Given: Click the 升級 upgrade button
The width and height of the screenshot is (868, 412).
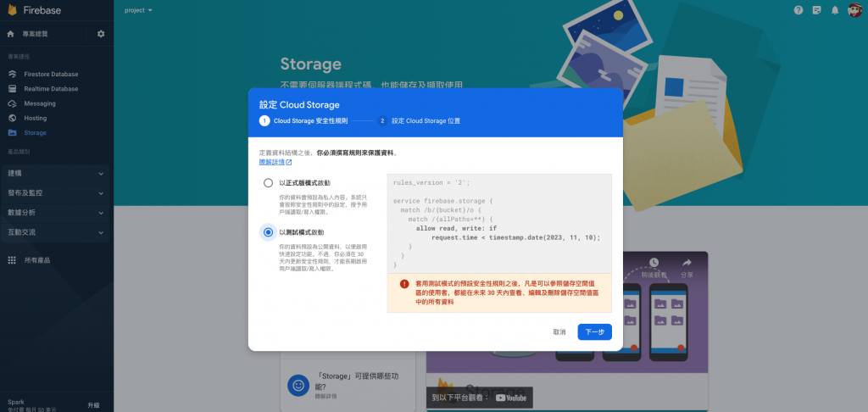Looking at the screenshot, I should click(x=93, y=405).
